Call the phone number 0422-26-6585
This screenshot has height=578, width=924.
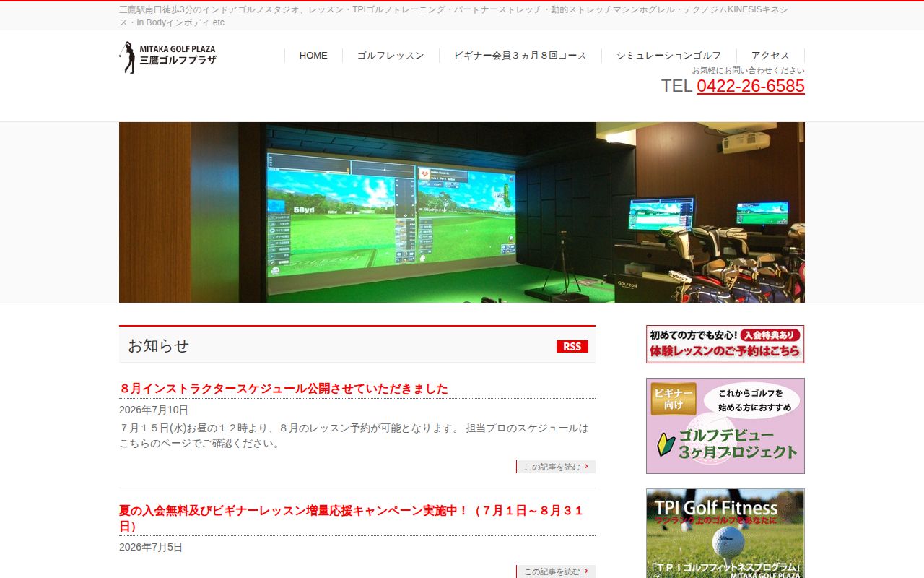click(751, 86)
